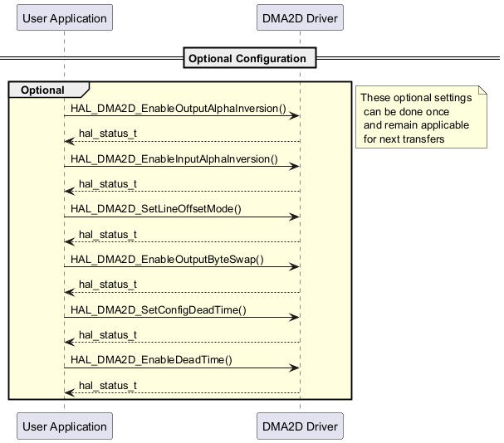The width and height of the screenshot is (504, 443).
Task: Select the note about optional settings
Action: (420, 118)
